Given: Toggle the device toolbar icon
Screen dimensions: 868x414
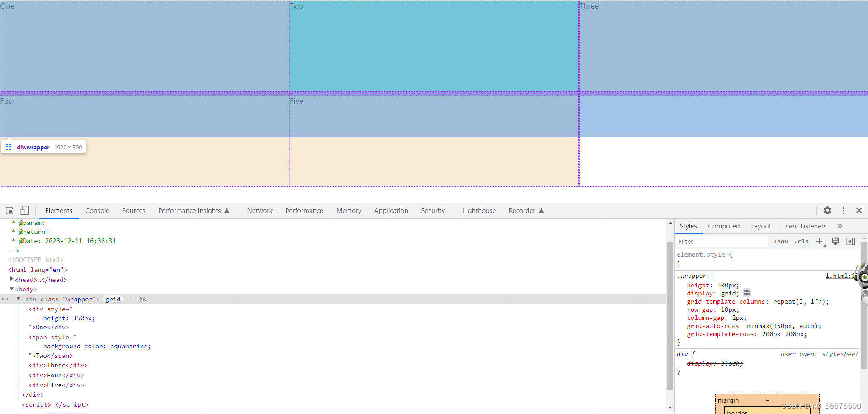Looking at the screenshot, I should 25,210.
